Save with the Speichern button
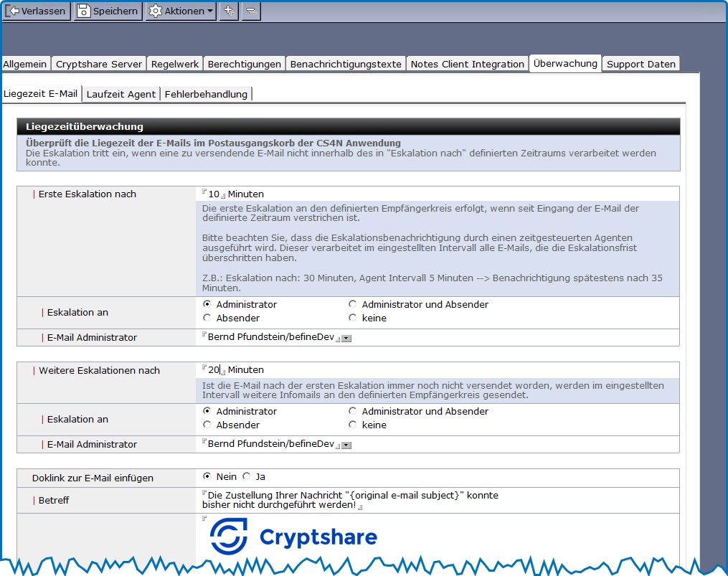The image size is (728, 576). (x=107, y=11)
